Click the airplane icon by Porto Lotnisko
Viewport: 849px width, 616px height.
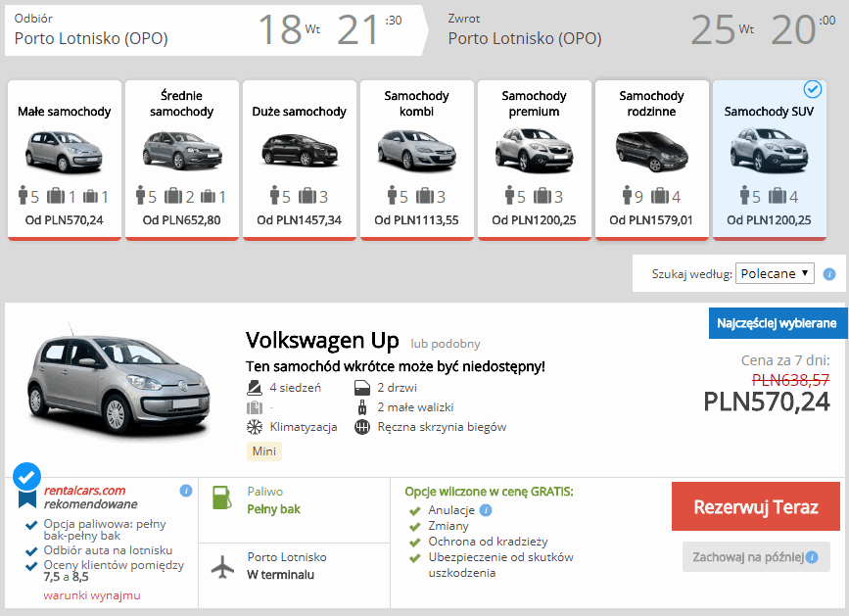pyautogui.click(x=223, y=566)
